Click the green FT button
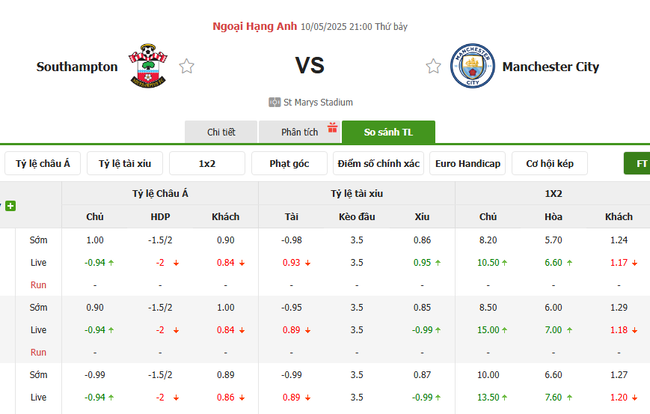The image size is (650, 414). pyautogui.click(x=638, y=163)
